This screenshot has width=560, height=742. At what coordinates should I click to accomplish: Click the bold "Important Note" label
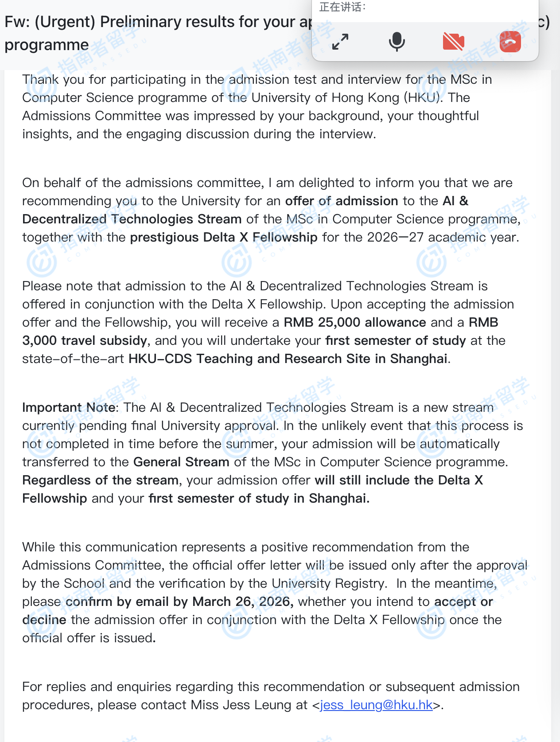[x=69, y=407]
